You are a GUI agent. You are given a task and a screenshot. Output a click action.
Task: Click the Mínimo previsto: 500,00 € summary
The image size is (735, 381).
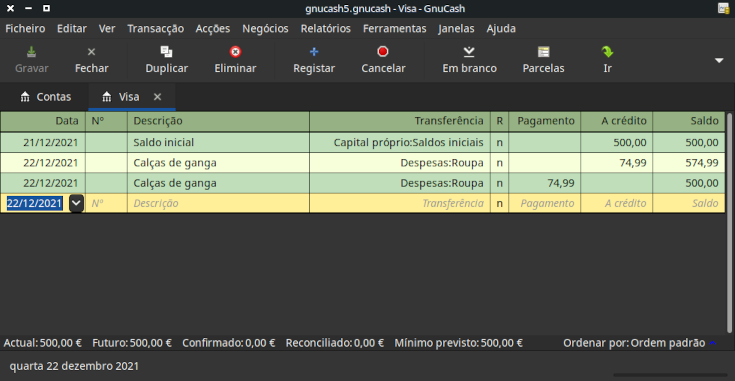tap(458, 343)
